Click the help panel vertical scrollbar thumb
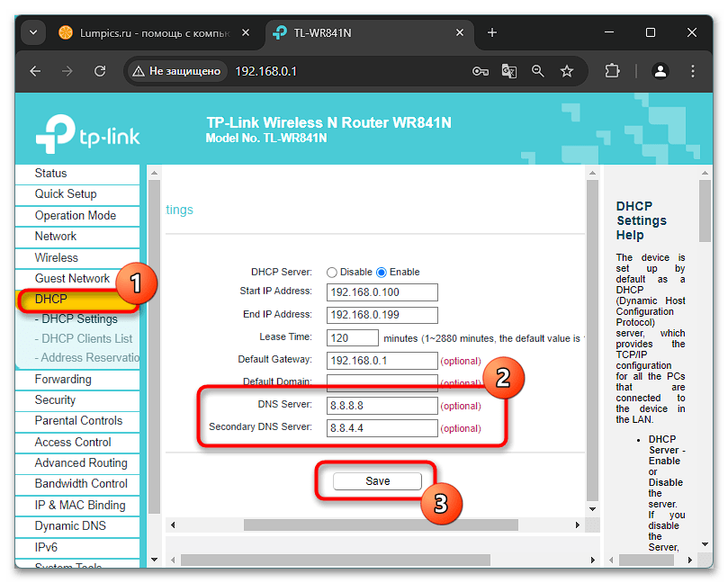Image resolution: width=728 pixels, height=583 pixels. tap(705, 211)
